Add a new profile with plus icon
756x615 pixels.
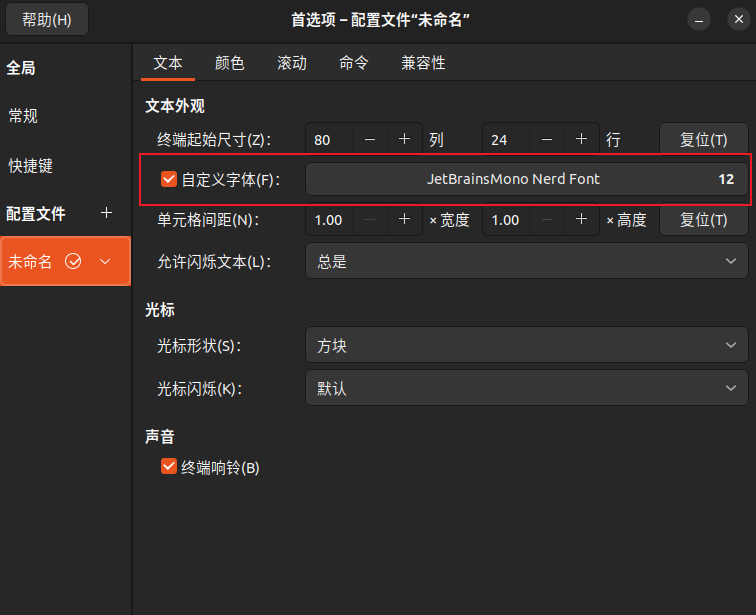pyautogui.click(x=107, y=213)
